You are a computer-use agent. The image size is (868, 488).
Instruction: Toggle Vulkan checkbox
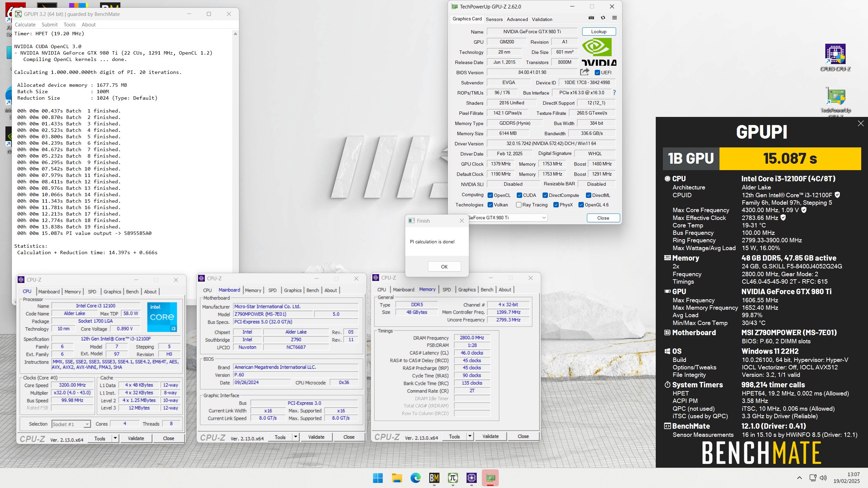point(490,205)
